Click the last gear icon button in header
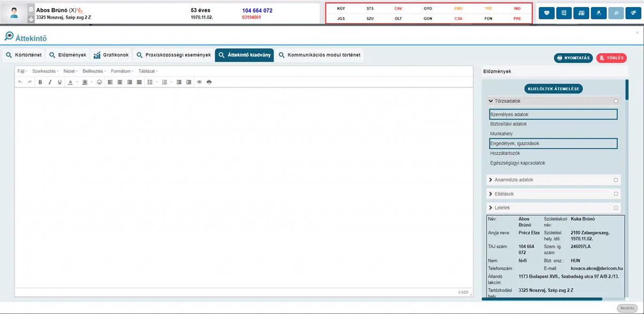644x314 pixels. [x=632, y=13]
